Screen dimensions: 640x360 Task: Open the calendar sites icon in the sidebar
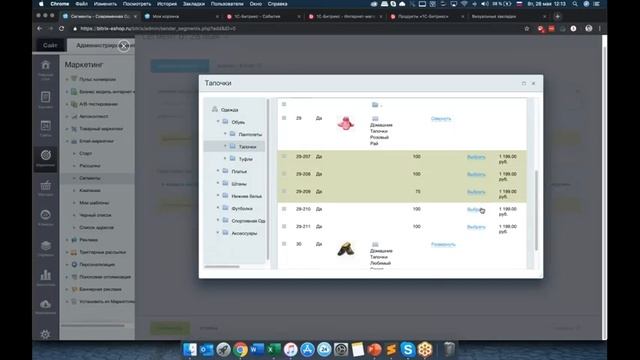[45, 126]
